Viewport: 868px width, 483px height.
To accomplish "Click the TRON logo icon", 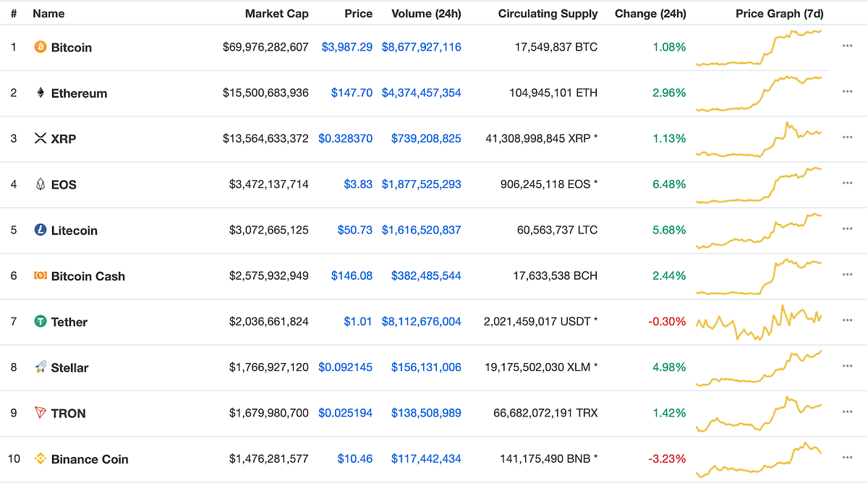I will point(40,413).
